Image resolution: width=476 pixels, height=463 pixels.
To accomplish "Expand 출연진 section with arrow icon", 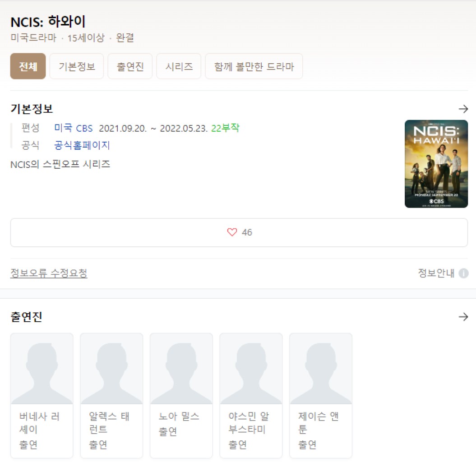I will 463,317.
